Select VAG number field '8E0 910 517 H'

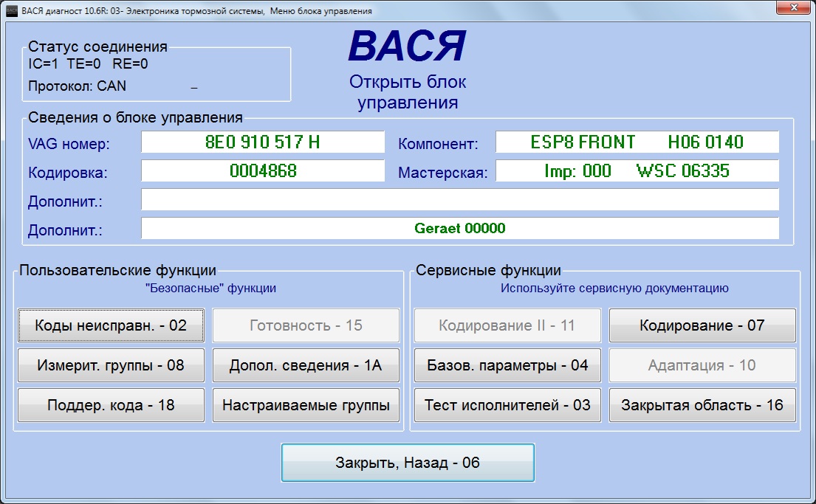click(x=263, y=142)
